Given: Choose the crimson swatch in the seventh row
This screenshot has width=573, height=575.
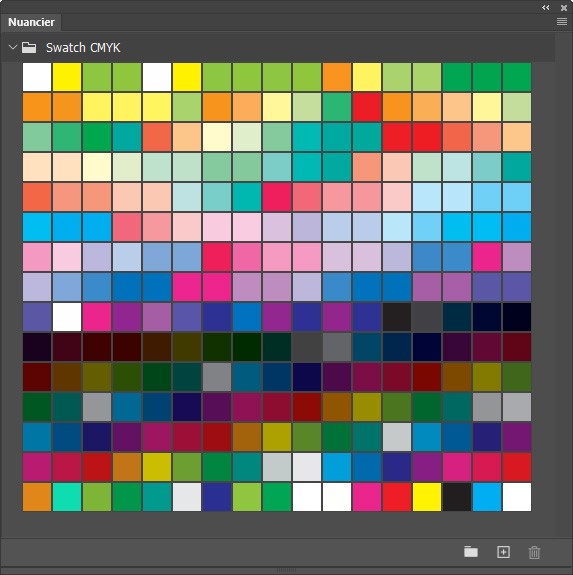Looking at the screenshot, I should 217,257.
